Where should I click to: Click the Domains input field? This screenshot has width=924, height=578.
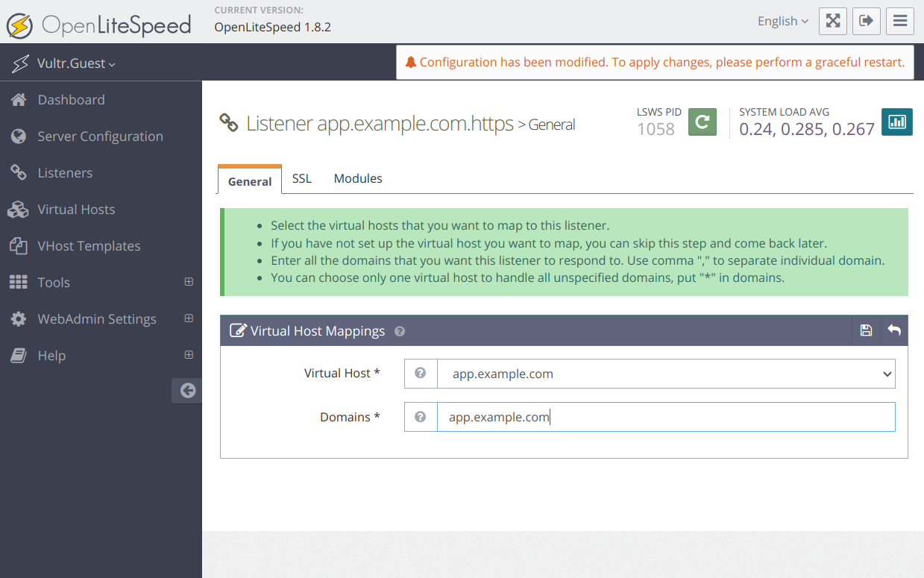point(666,417)
